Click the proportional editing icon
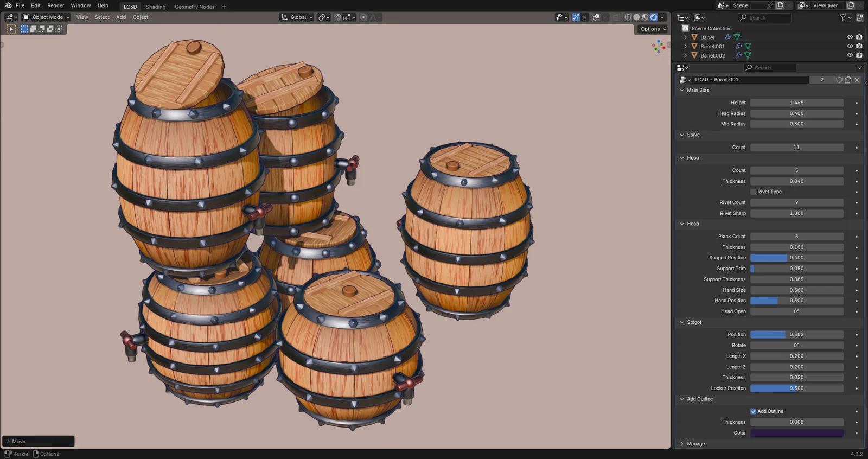868x459 pixels. point(363,17)
